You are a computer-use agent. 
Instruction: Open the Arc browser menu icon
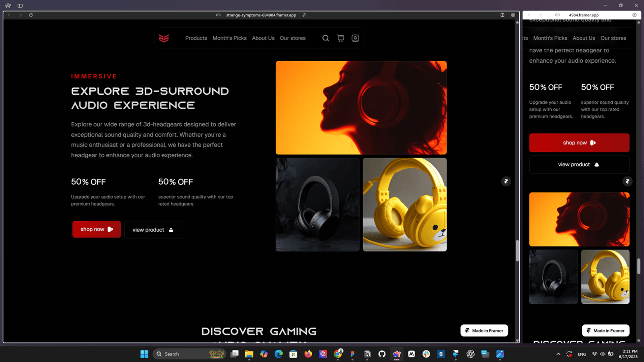pyautogui.click(x=8, y=5)
